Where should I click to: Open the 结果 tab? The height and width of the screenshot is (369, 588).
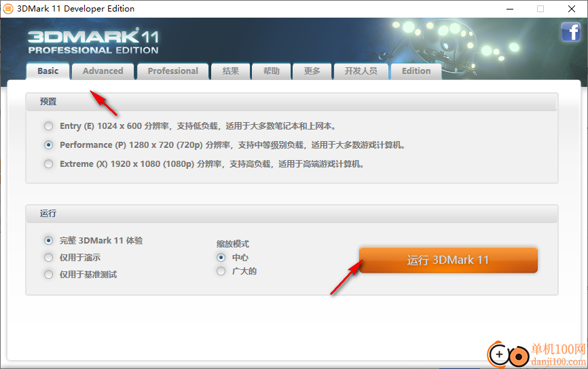click(231, 71)
